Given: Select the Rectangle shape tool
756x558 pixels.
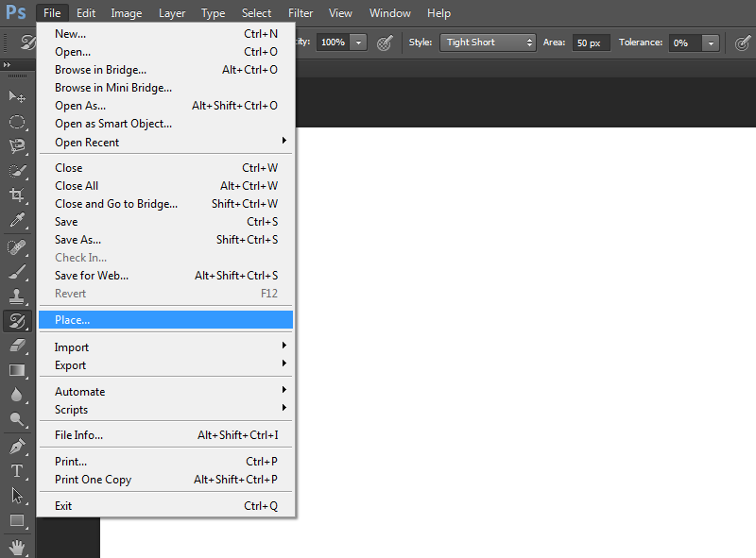Looking at the screenshot, I should click(17, 520).
